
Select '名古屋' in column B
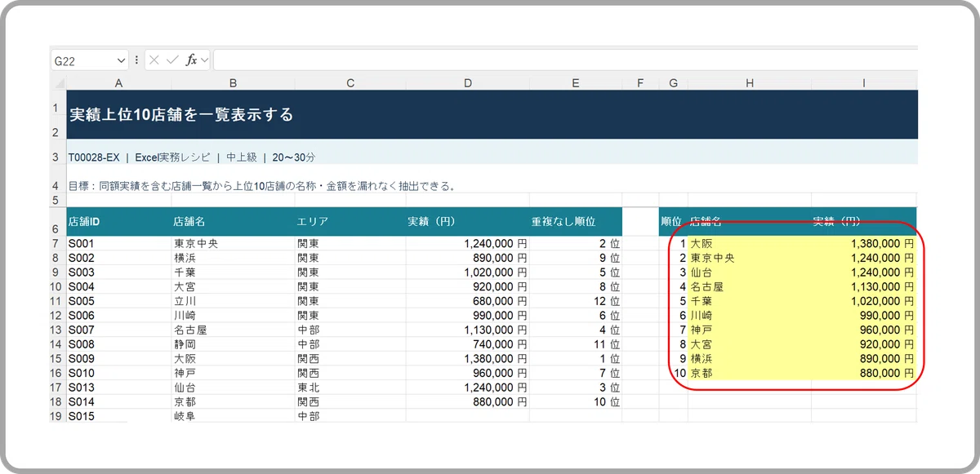pyautogui.click(x=233, y=330)
